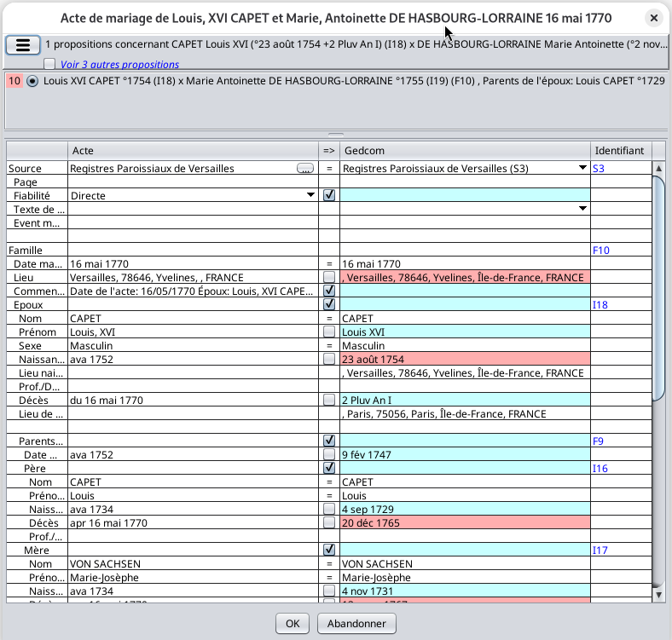Image resolution: width=672 pixels, height=640 pixels.
Task: Click the mother's first name Marie-Josèphe acte cell
Action: (193, 578)
